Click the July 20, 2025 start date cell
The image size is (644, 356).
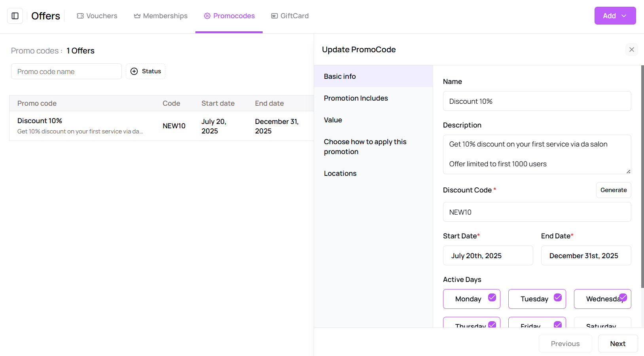pos(214,126)
